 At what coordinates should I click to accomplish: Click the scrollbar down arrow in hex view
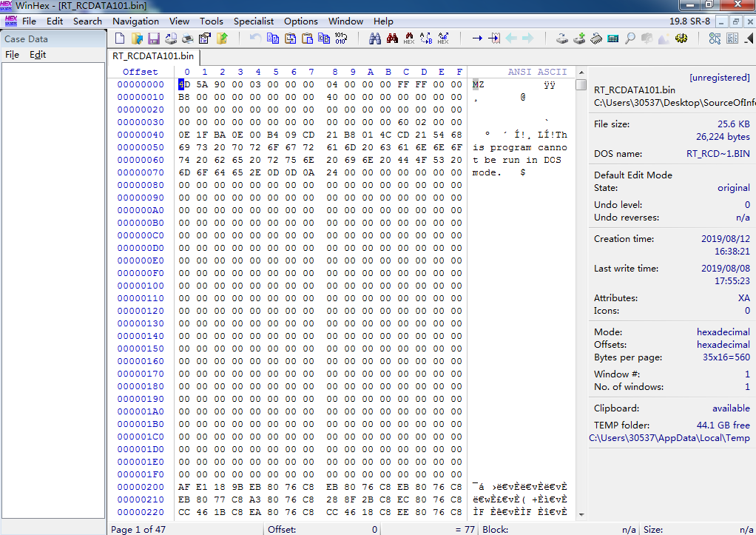[581, 514]
